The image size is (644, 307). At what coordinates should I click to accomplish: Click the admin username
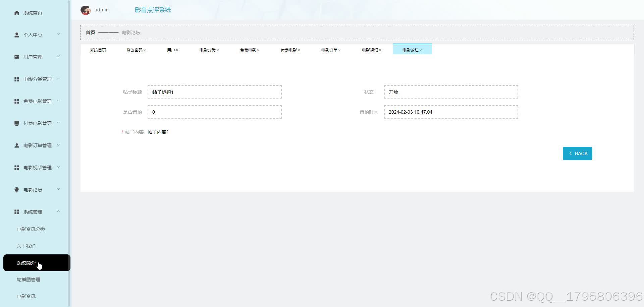pos(102,10)
